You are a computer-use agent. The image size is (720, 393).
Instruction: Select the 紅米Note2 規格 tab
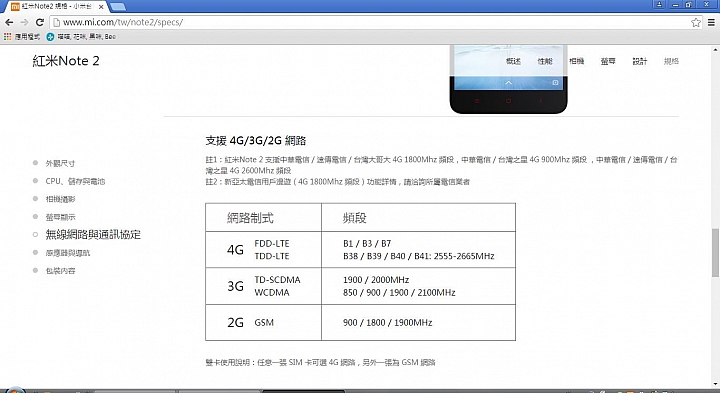pos(56,7)
